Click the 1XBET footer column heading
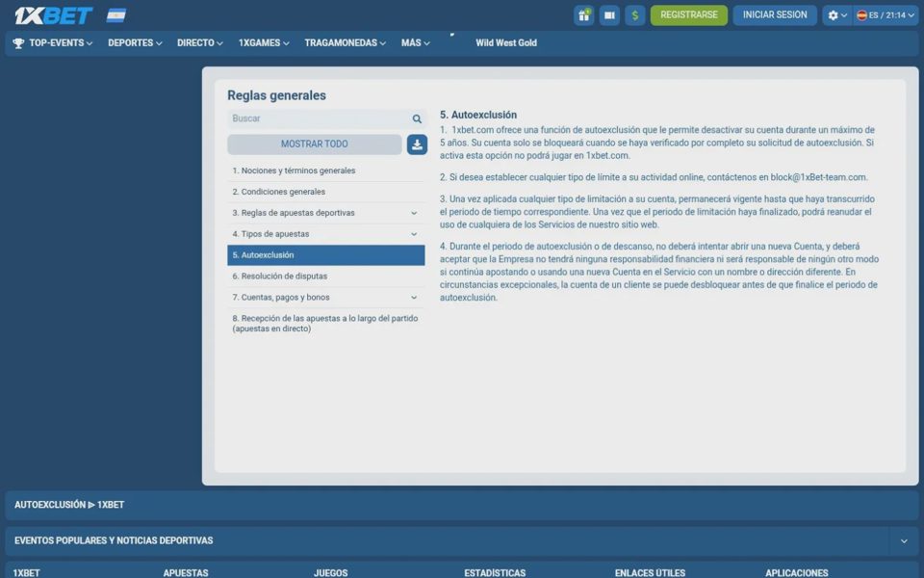Screen dimensions: 924x578 coord(27,572)
